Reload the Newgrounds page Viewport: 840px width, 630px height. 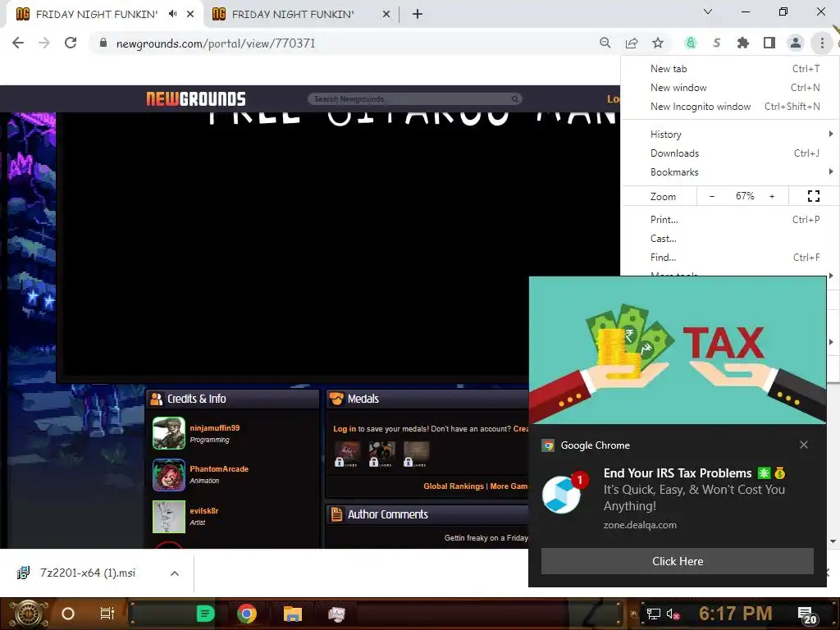click(71, 43)
